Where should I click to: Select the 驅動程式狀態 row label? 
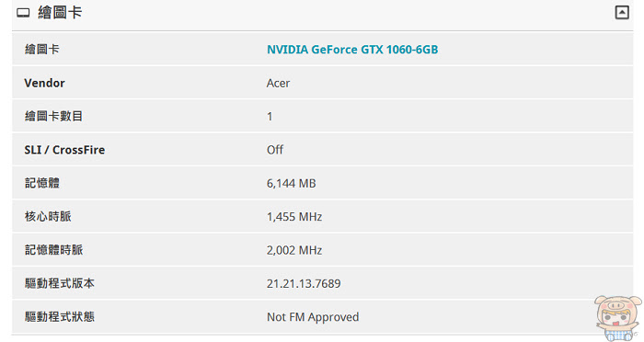(60, 316)
